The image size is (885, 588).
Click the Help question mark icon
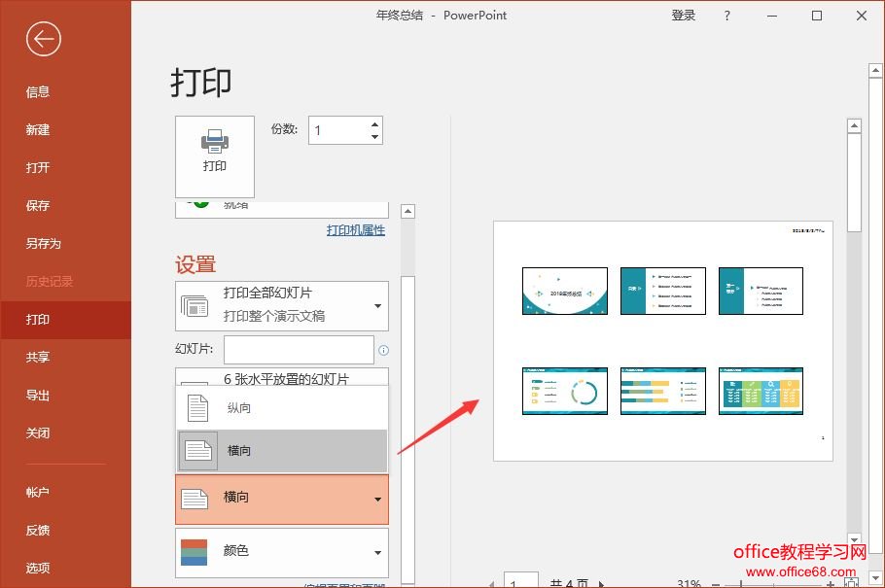[727, 16]
